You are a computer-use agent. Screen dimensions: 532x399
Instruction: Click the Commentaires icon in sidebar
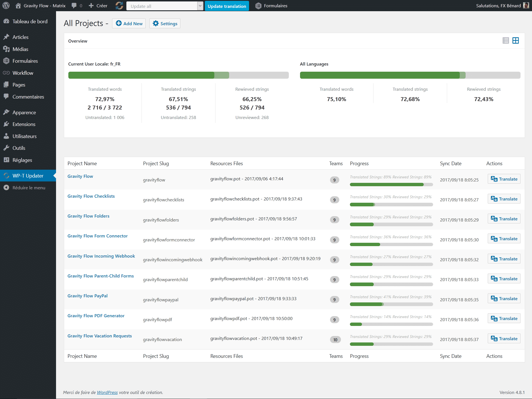click(x=6, y=97)
